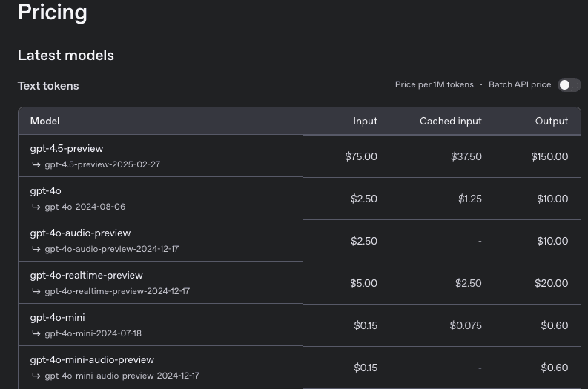Click arrow icon beside gpt-4o-2024-08-06 snapshot
Viewport: 588px width, 389px height.
point(36,207)
